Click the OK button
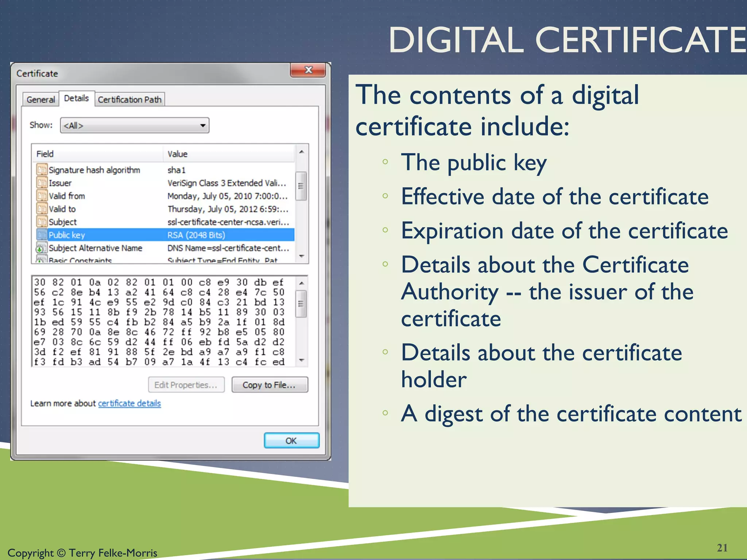Image resolution: width=747 pixels, height=560 pixels. (291, 441)
